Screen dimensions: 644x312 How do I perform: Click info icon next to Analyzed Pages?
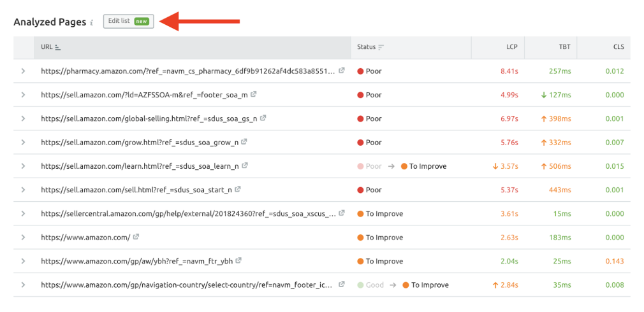click(x=91, y=22)
